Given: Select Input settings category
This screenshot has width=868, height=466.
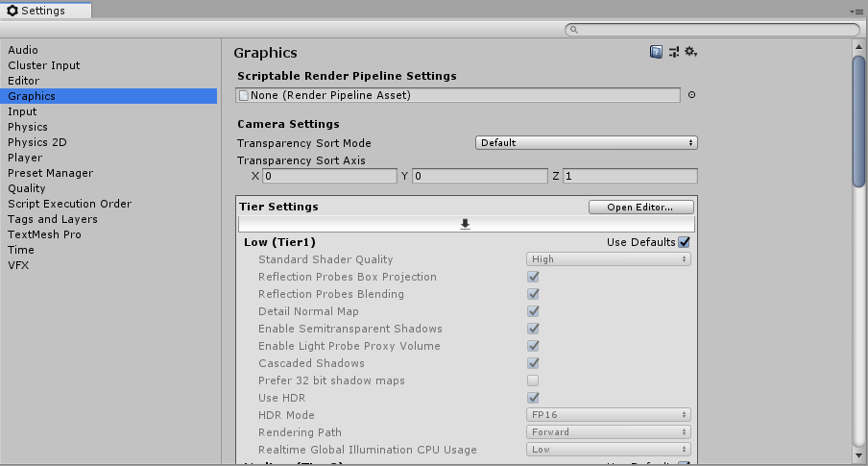Looking at the screenshot, I should [x=108, y=111].
